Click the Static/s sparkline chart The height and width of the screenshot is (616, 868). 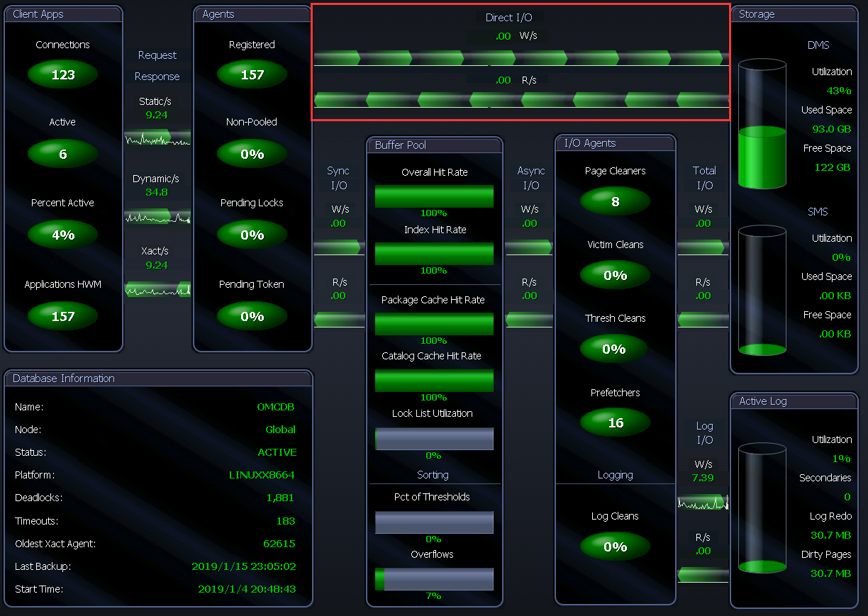click(x=157, y=138)
